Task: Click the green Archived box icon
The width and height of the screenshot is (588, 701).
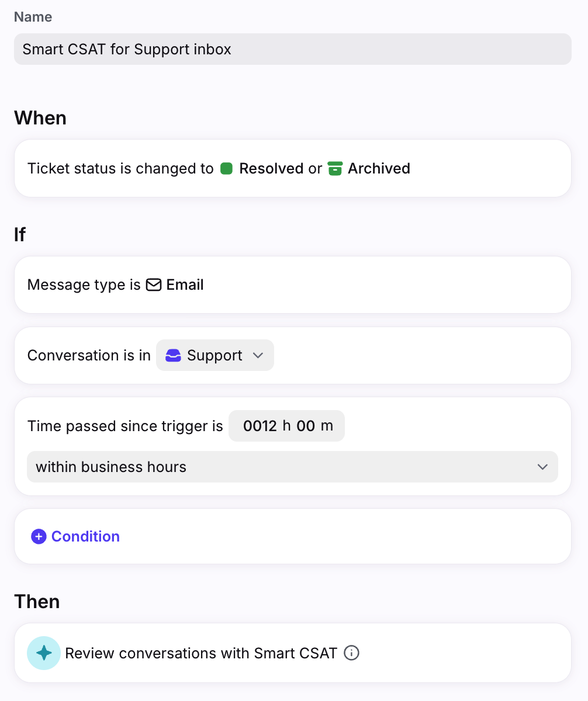Action: [x=335, y=169]
